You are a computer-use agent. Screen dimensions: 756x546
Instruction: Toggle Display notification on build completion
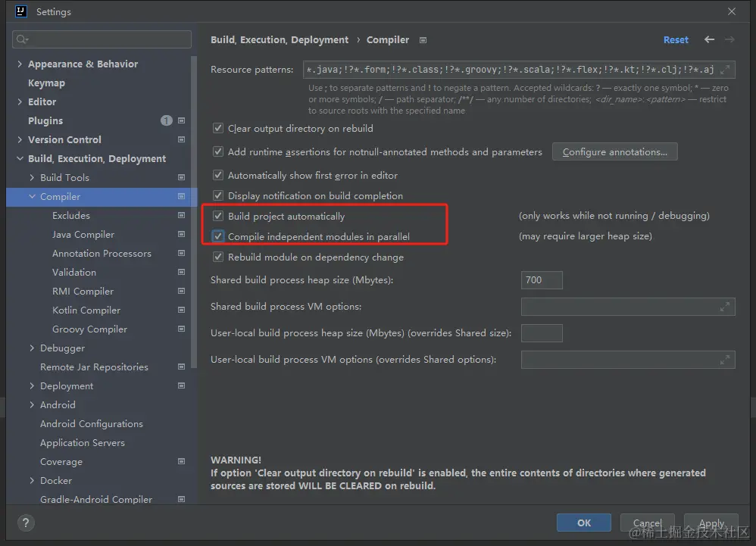(218, 195)
